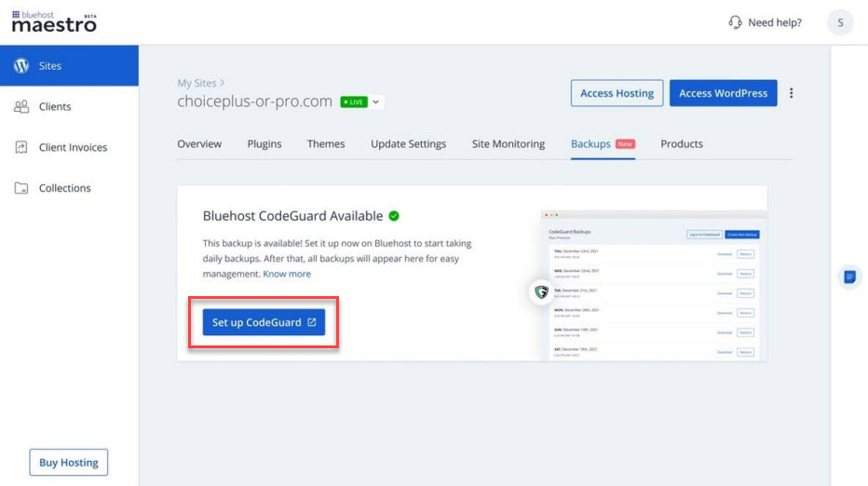Image resolution: width=868 pixels, height=486 pixels.
Task: Open Client Invoices in sidebar
Action: (x=73, y=147)
